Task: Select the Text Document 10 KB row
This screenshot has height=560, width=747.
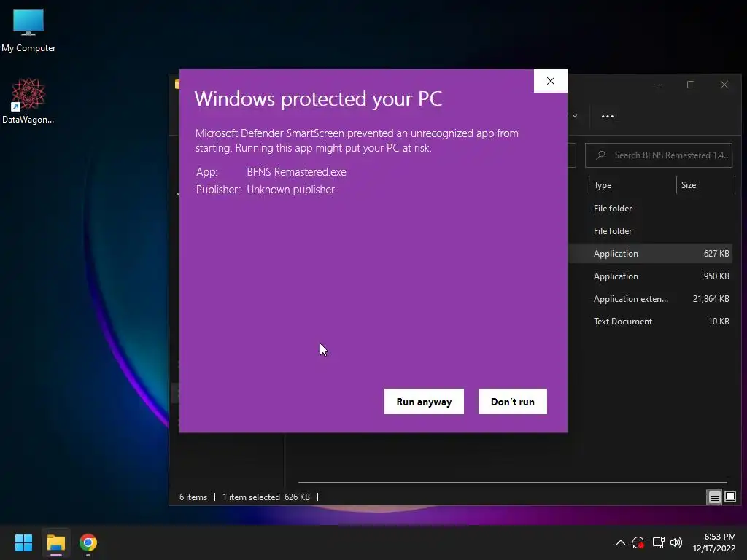Action: coord(650,322)
